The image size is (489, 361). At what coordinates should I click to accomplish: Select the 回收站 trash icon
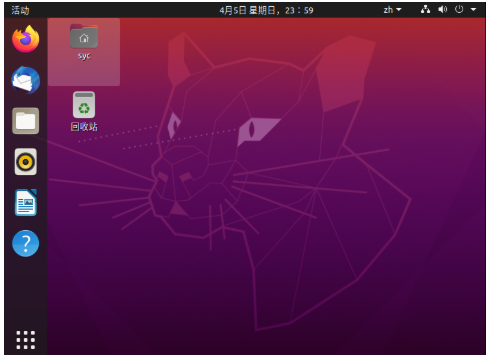[84, 105]
